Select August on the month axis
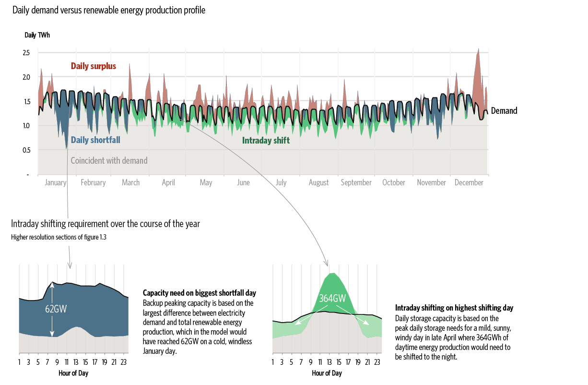Viewport: 588px width, 385px height. pyautogui.click(x=319, y=182)
